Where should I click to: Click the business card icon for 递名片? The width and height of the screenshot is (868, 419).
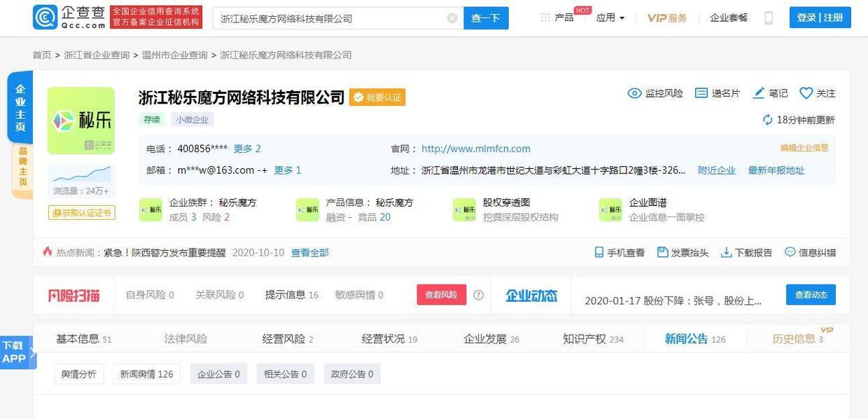[x=701, y=93]
